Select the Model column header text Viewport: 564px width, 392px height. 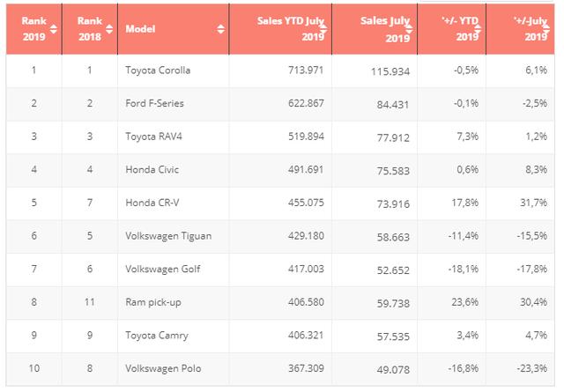tap(140, 29)
